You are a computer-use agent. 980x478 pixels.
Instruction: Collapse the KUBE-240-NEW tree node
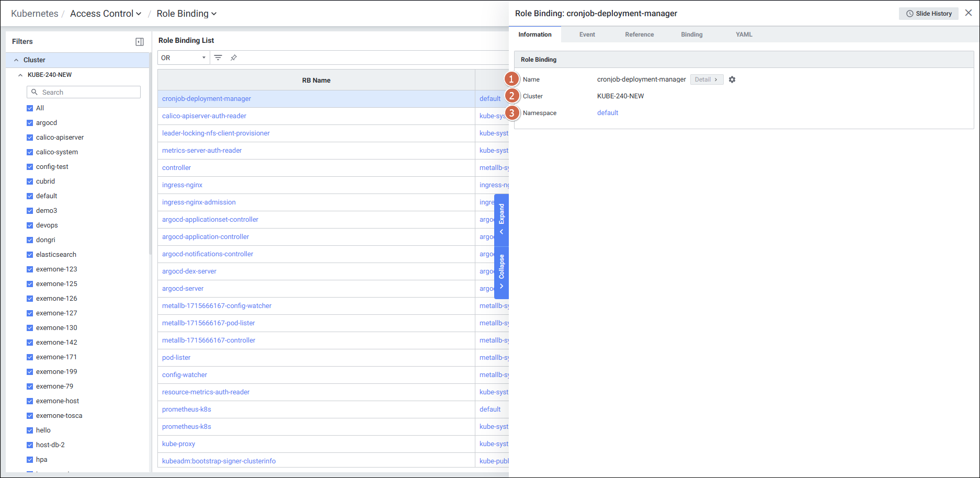click(20, 75)
